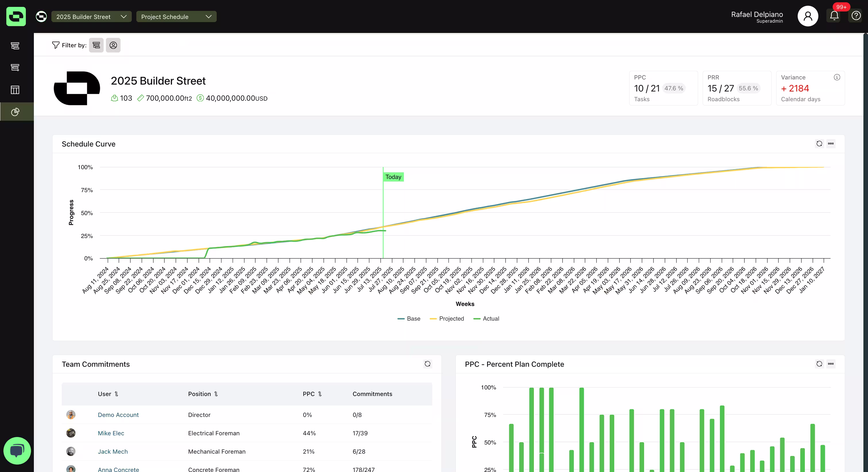Click the Today marker on schedule curve

393,177
